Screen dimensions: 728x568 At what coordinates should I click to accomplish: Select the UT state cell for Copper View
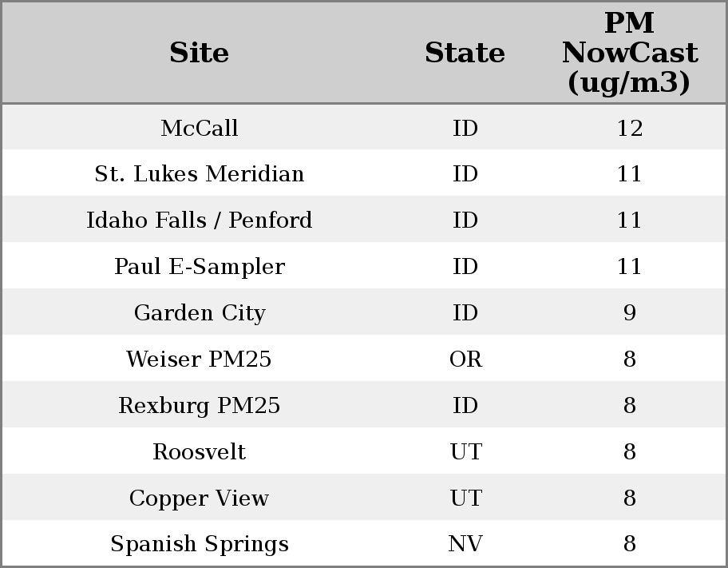pyautogui.click(x=465, y=498)
